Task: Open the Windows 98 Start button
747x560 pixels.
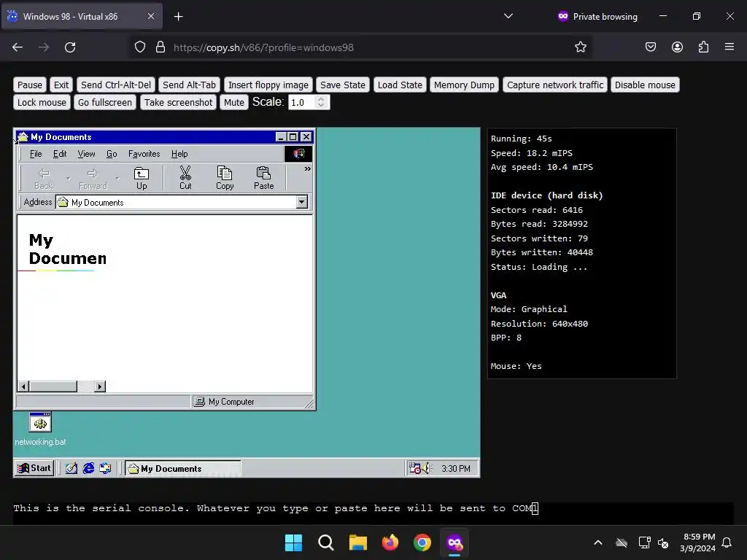Action: coord(34,469)
